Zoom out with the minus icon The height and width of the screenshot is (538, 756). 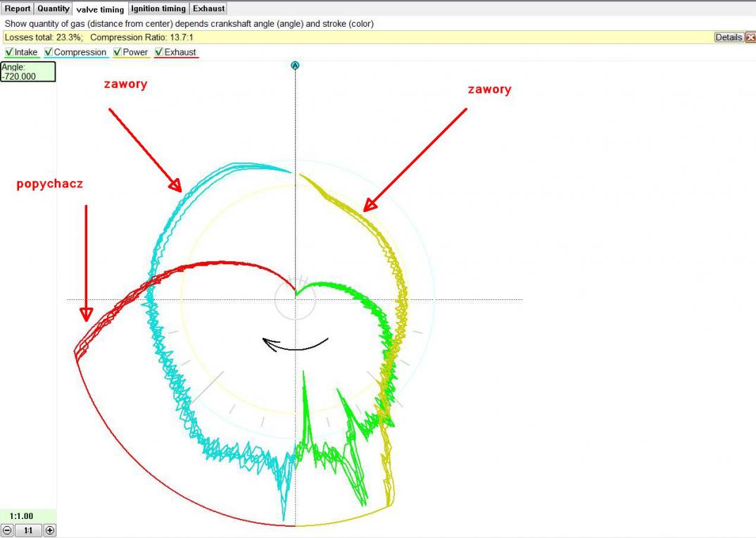click(7, 530)
